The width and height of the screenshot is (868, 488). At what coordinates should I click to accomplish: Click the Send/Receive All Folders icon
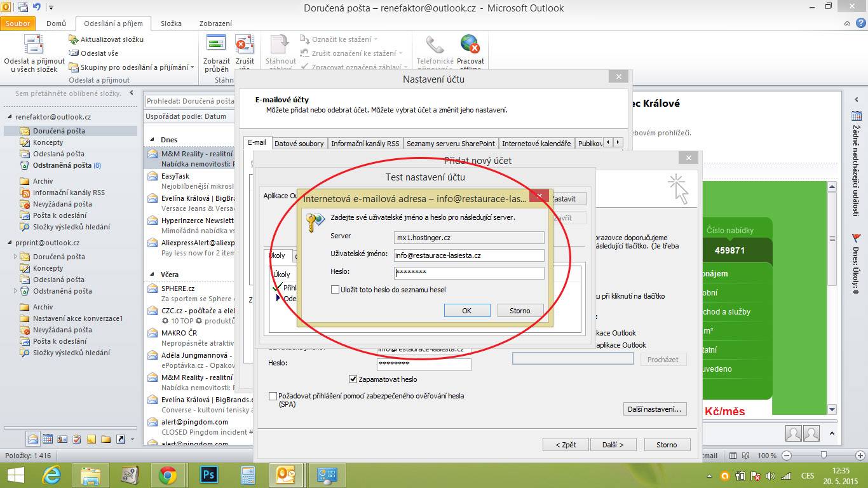coord(34,44)
